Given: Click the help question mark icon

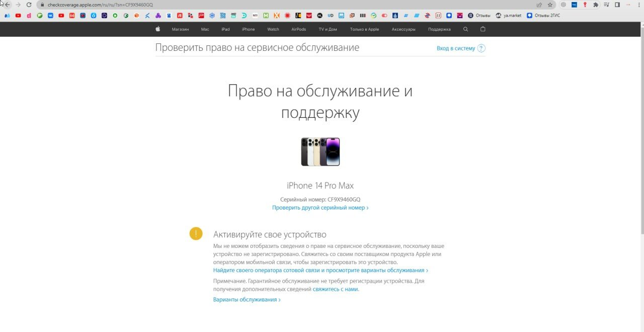Looking at the screenshot, I should [x=481, y=48].
